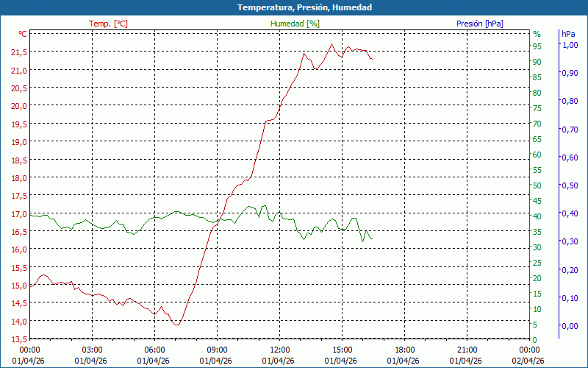588x368 pixels.
Task: Click the blue 'Presión [hPa]' legend label
Action: coord(480,24)
